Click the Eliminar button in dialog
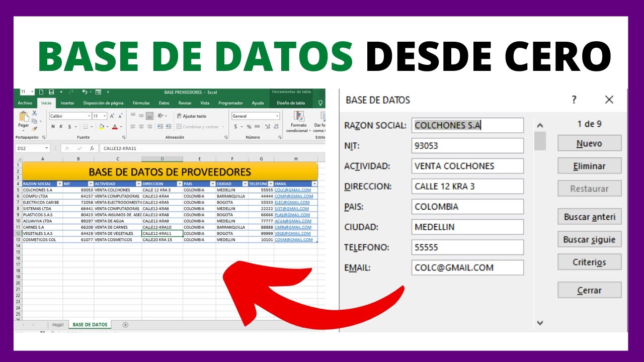Viewport: 644px width, 362px height. (589, 166)
